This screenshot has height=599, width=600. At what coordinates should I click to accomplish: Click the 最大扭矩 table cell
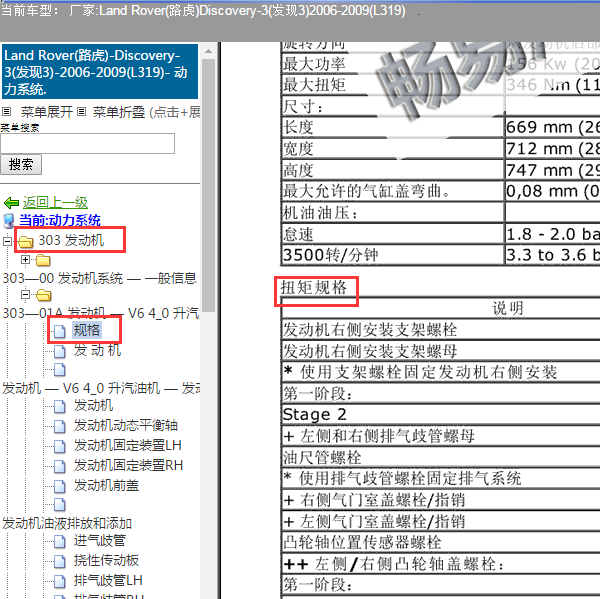click(393, 85)
